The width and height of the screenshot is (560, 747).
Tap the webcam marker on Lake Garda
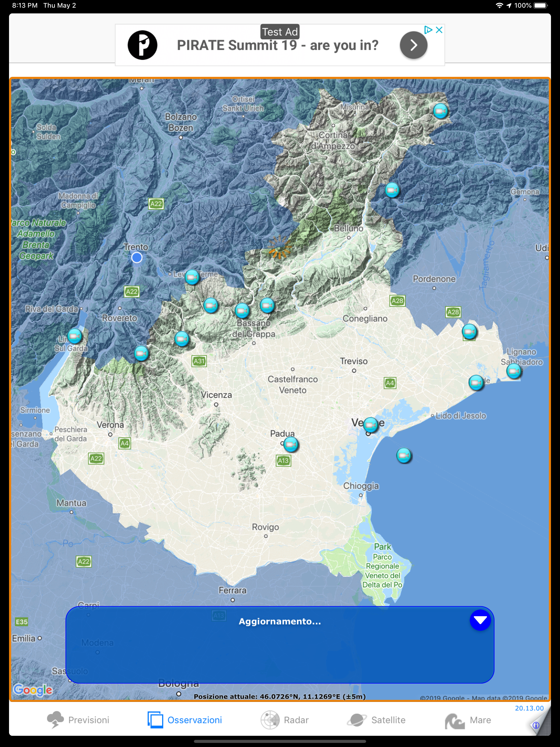pos(75,336)
